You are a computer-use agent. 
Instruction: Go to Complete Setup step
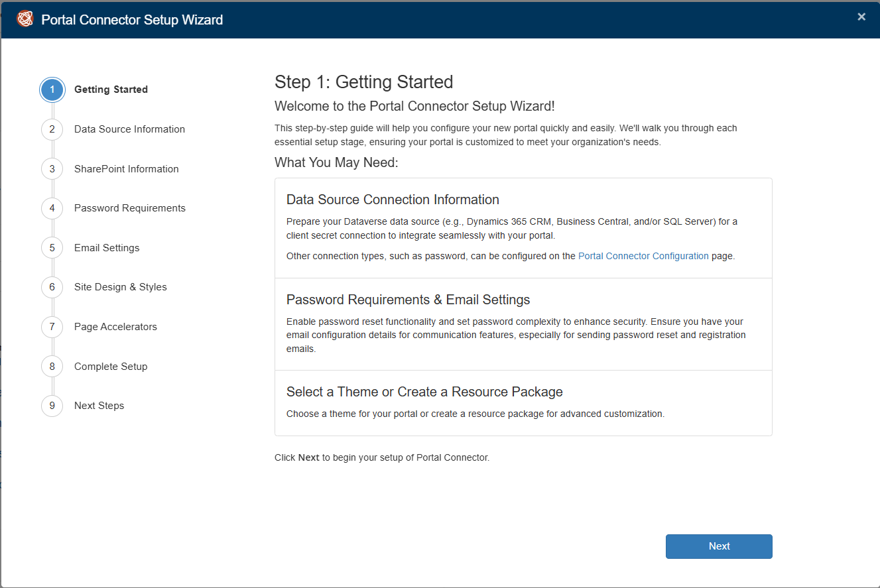(x=111, y=367)
